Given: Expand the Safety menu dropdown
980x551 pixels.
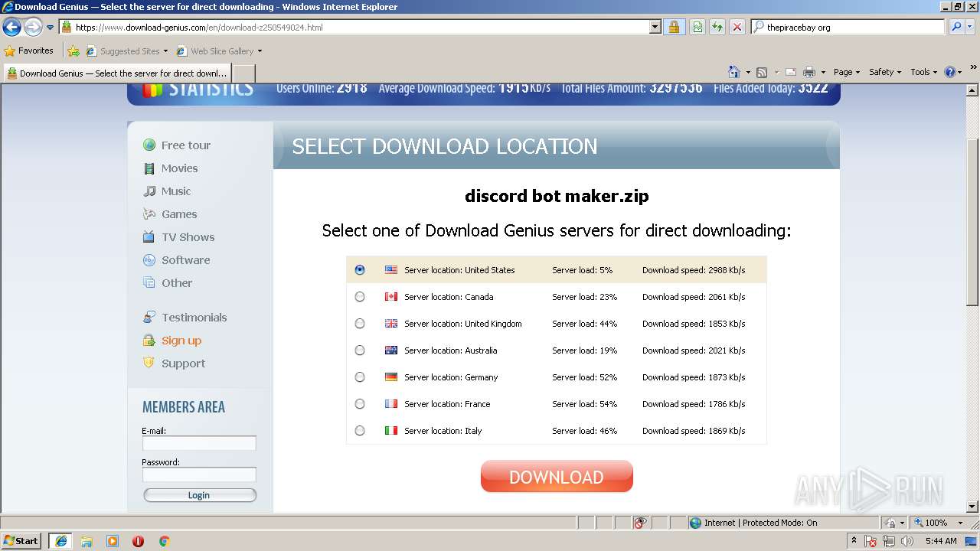Looking at the screenshot, I should (x=885, y=72).
